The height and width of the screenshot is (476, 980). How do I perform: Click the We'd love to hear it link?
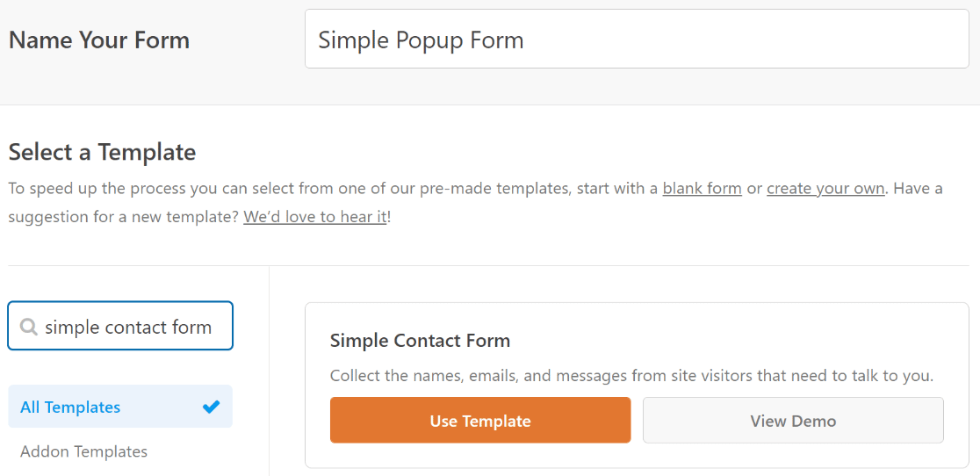click(315, 217)
